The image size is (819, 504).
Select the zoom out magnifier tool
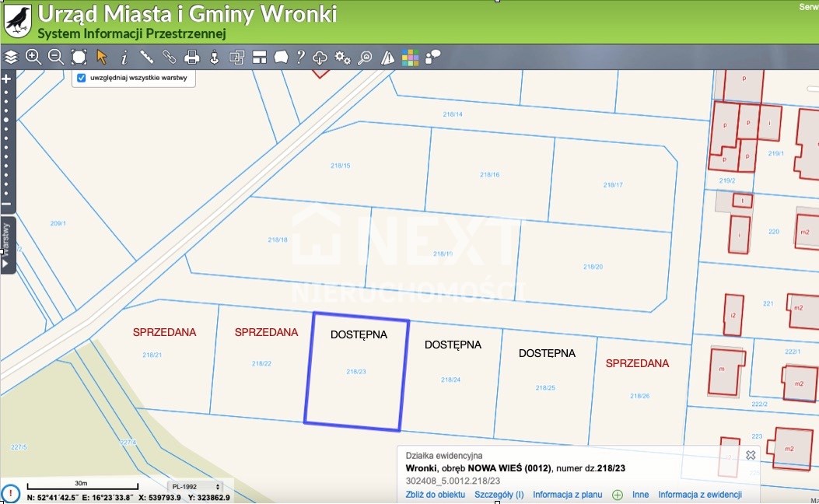[56, 57]
